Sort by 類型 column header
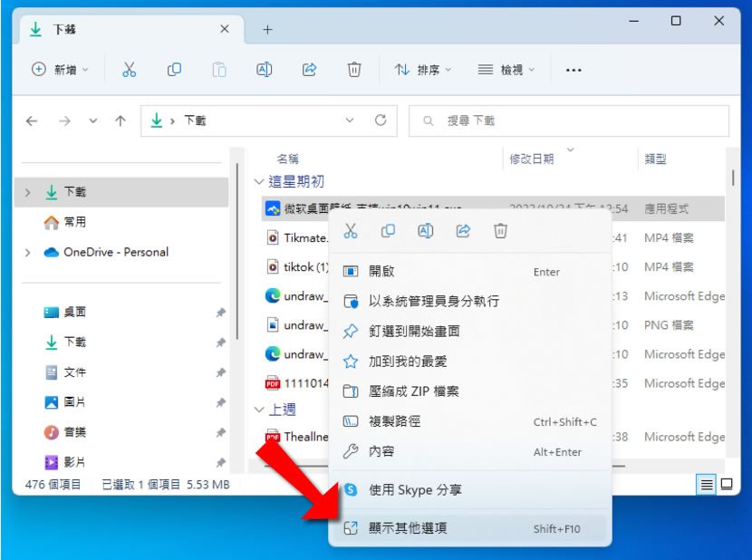 [x=655, y=159]
